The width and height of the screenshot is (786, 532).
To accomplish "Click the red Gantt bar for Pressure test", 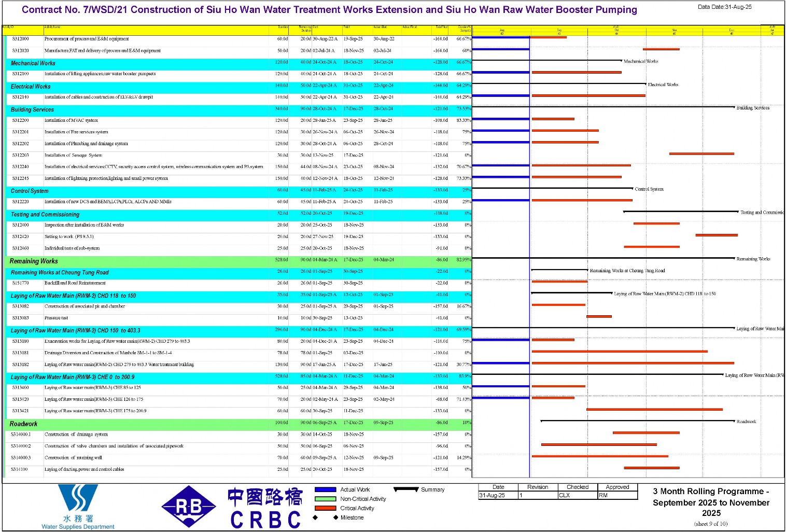I will point(599,316).
